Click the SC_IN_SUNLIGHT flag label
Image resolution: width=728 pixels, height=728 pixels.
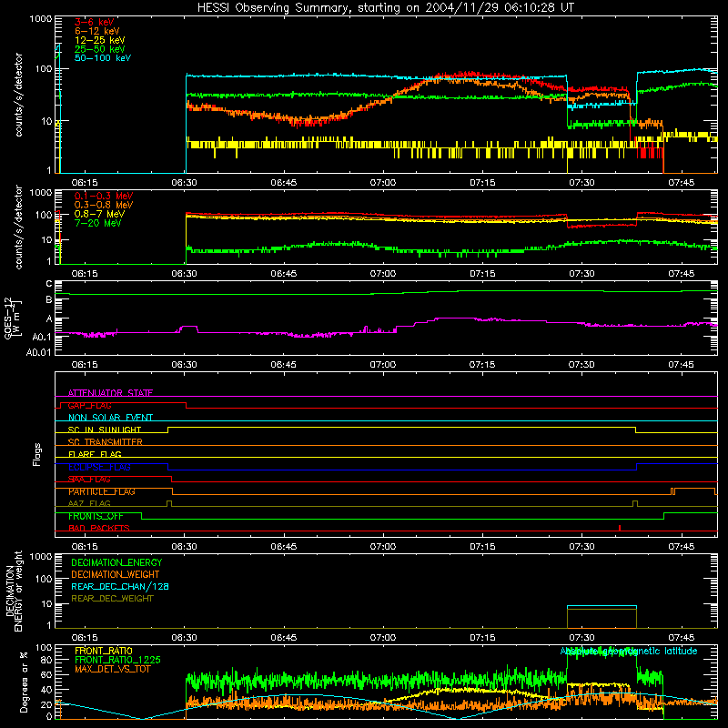tap(105, 430)
